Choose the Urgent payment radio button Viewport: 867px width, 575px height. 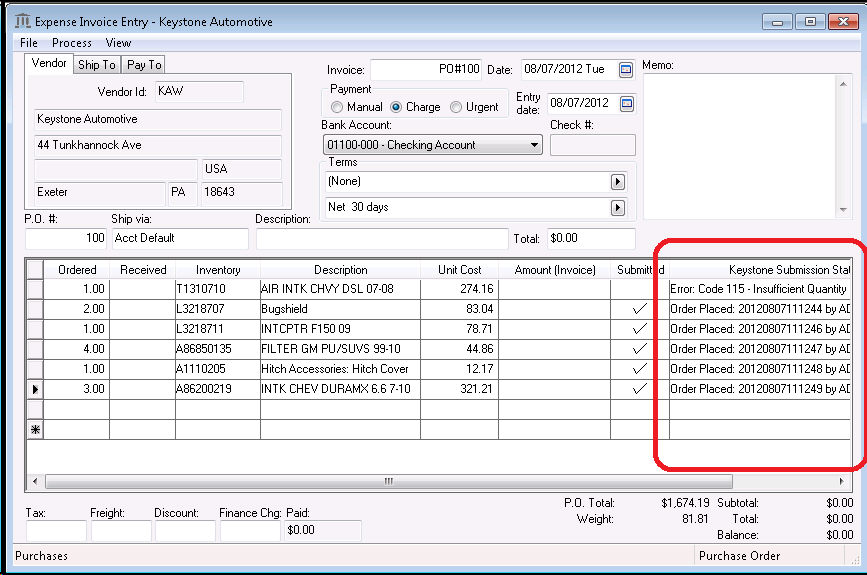tap(456, 107)
